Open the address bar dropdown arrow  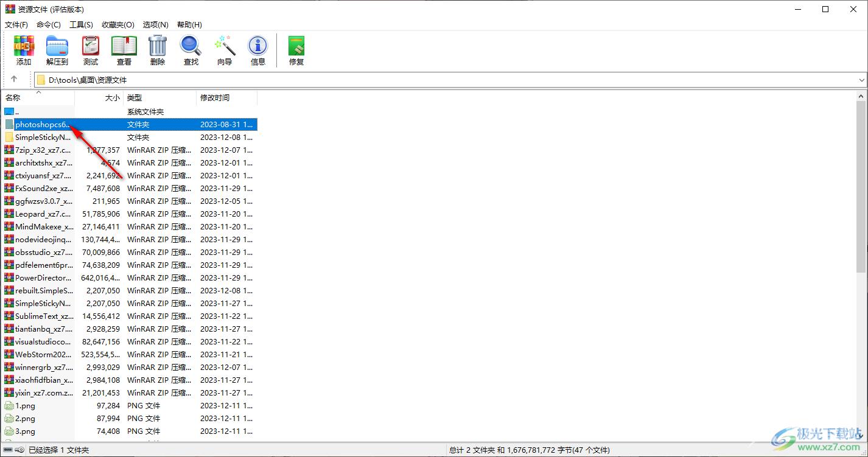click(x=861, y=80)
